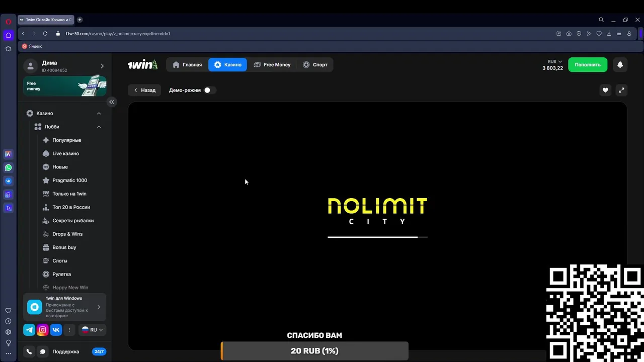Image resolution: width=644 pixels, height=362 pixels.
Task: Open sidebar three-dots more menu
Action: [8, 353]
